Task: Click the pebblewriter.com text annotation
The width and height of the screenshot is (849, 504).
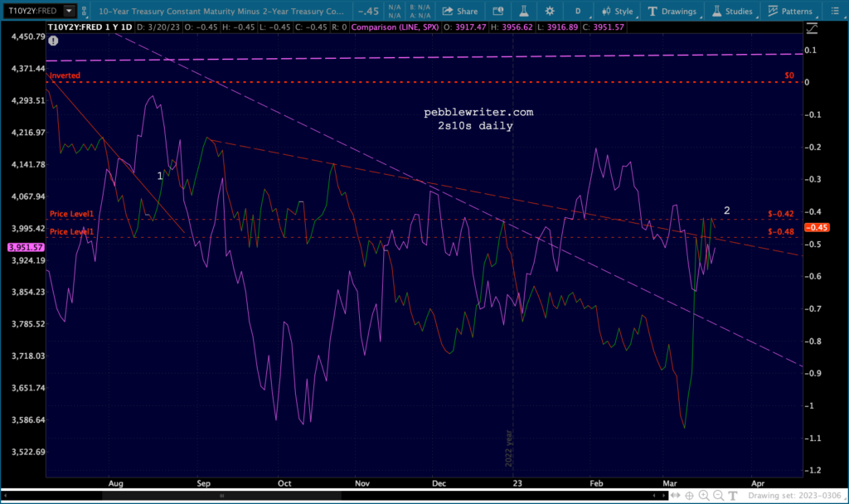Action: pos(478,112)
